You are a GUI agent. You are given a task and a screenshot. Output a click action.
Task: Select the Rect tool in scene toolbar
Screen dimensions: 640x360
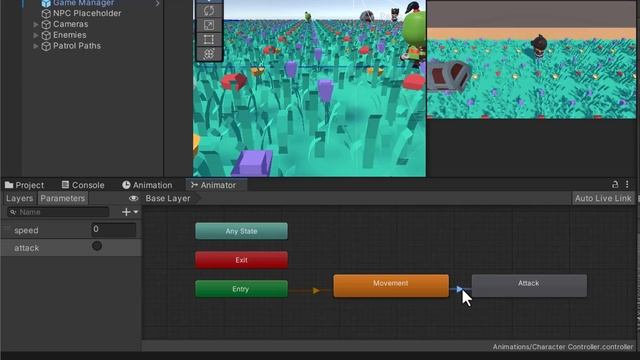(x=209, y=40)
